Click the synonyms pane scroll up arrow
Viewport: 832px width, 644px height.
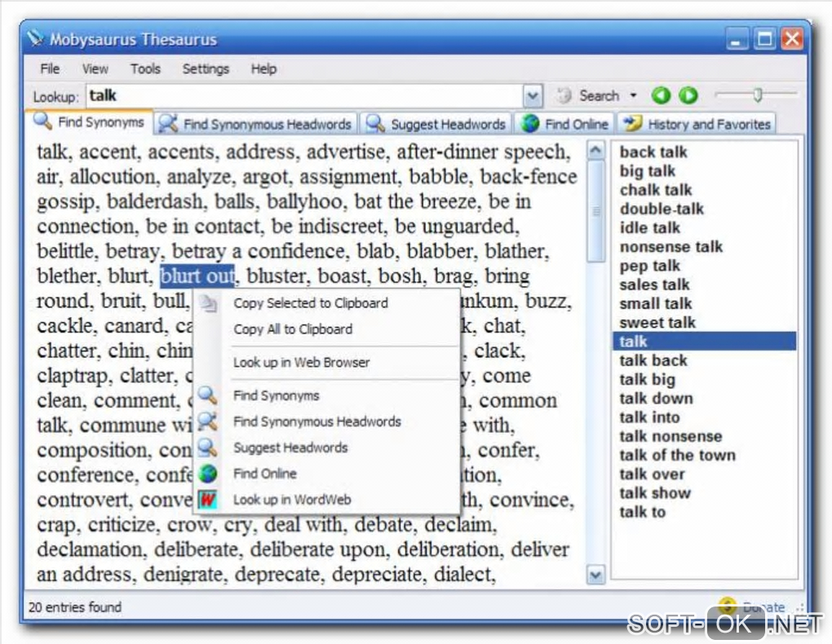595,151
